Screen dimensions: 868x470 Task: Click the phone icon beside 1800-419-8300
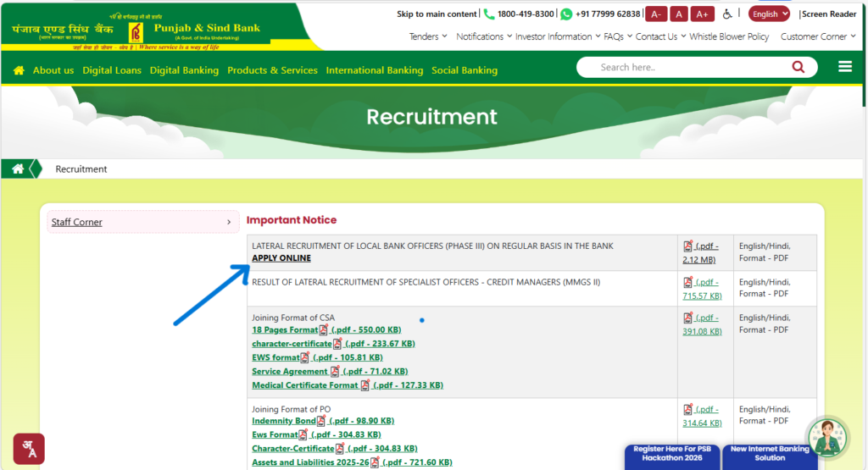click(x=489, y=14)
